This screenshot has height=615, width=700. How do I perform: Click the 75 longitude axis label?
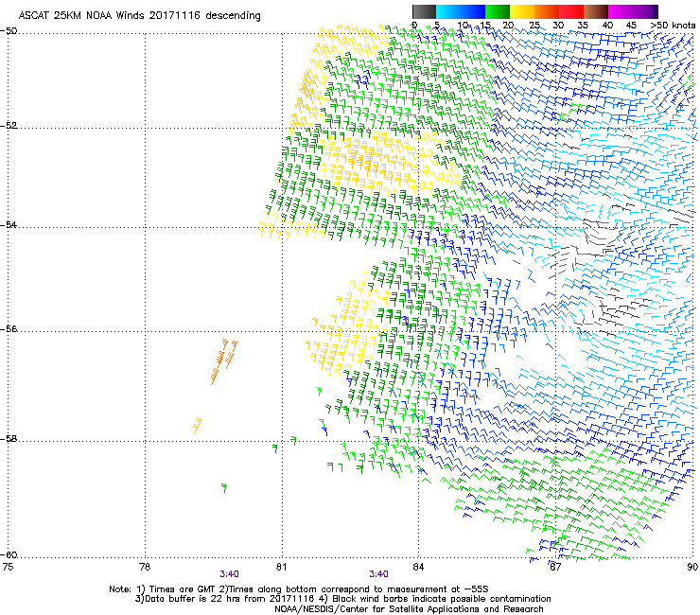click(x=8, y=567)
